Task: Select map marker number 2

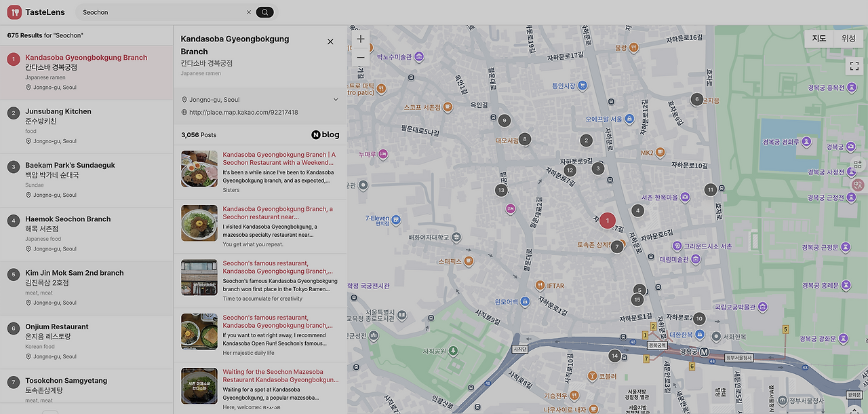Action: pyautogui.click(x=586, y=141)
